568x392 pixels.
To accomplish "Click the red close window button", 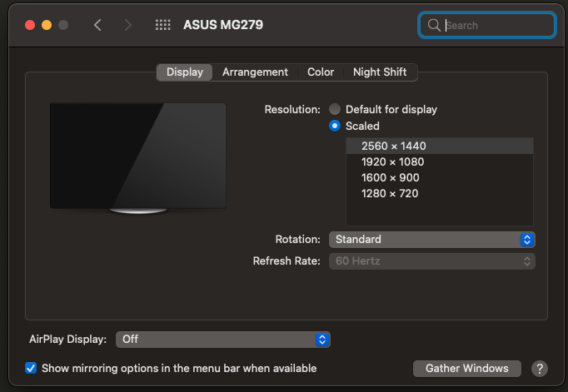I will click(30, 25).
